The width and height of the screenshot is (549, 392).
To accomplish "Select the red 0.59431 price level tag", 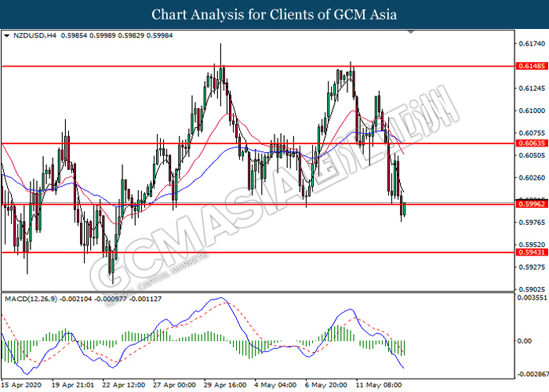I will point(532,252).
